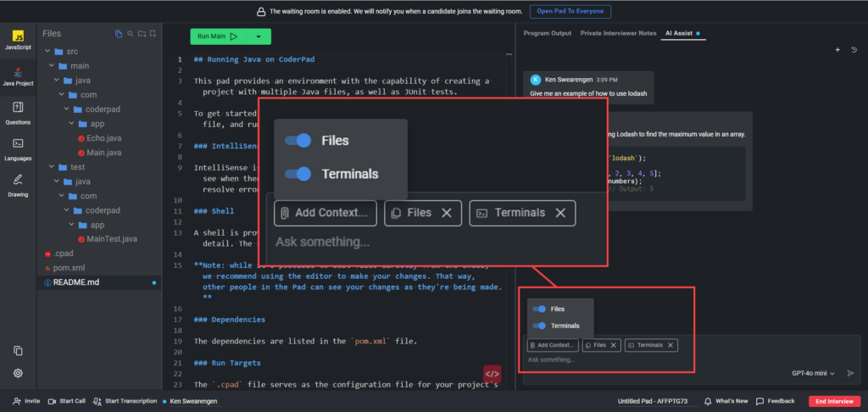The width and height of the screenshot is (868, 412).
Task: Click the 'Files' panel heading
Action: pos(52,34)
